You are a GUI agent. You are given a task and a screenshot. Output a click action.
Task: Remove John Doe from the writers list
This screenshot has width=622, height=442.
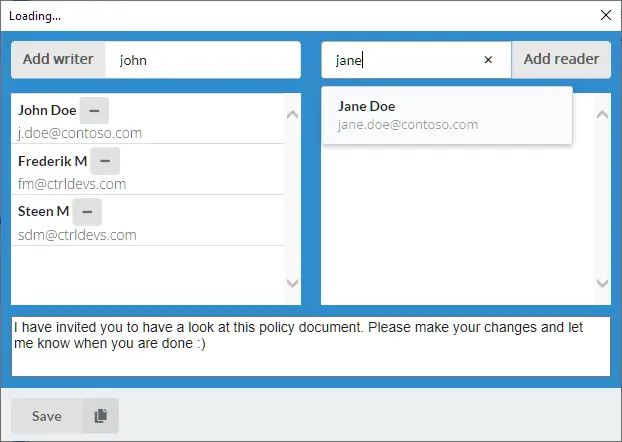click(93, 110)
